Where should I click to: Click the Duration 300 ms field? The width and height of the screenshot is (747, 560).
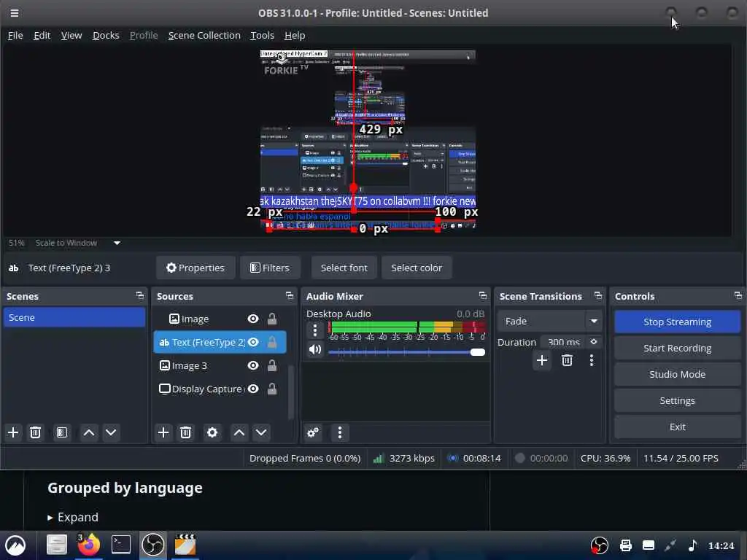[x=563, y=341]
